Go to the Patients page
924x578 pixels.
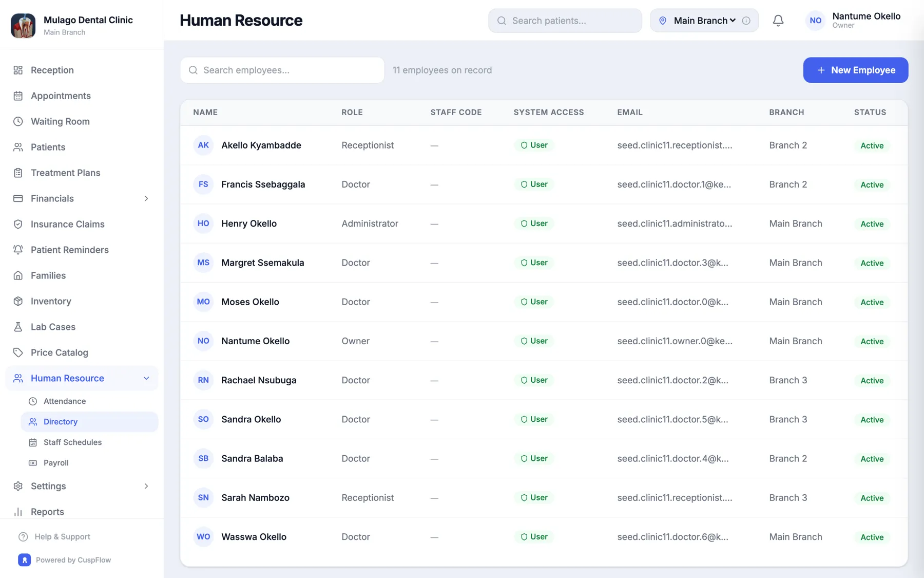click(x=82, y=147)
